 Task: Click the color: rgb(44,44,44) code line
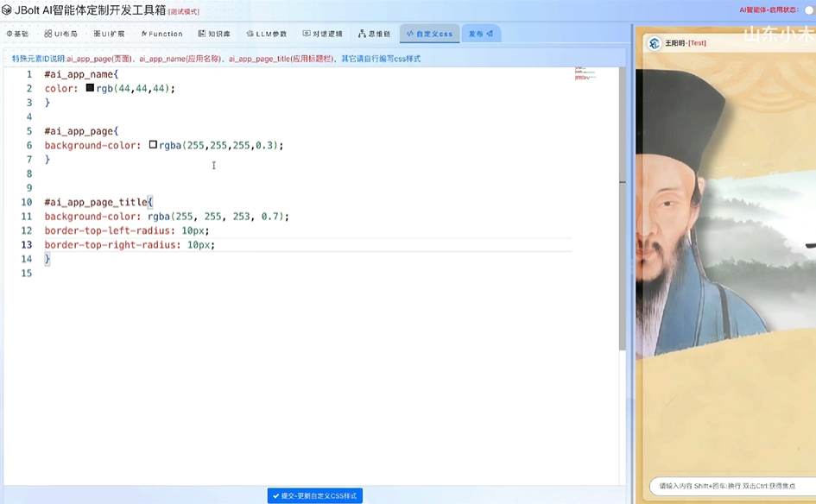click(110, 88)
